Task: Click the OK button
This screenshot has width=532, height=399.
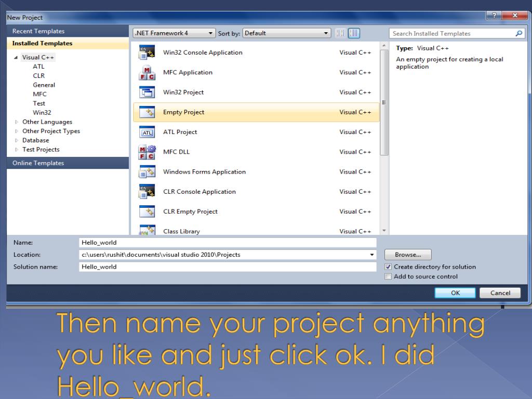Action: (x=455, y=293)
